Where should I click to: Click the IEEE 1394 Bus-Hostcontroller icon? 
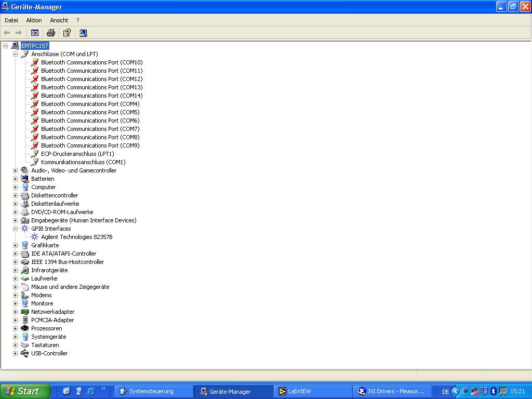(25, 262)
